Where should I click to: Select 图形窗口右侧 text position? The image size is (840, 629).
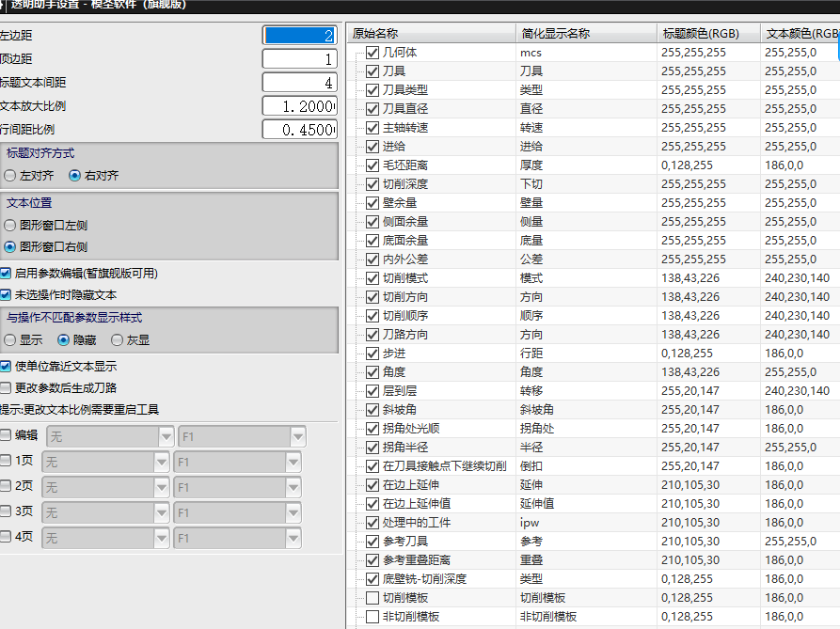pos(9,246)
